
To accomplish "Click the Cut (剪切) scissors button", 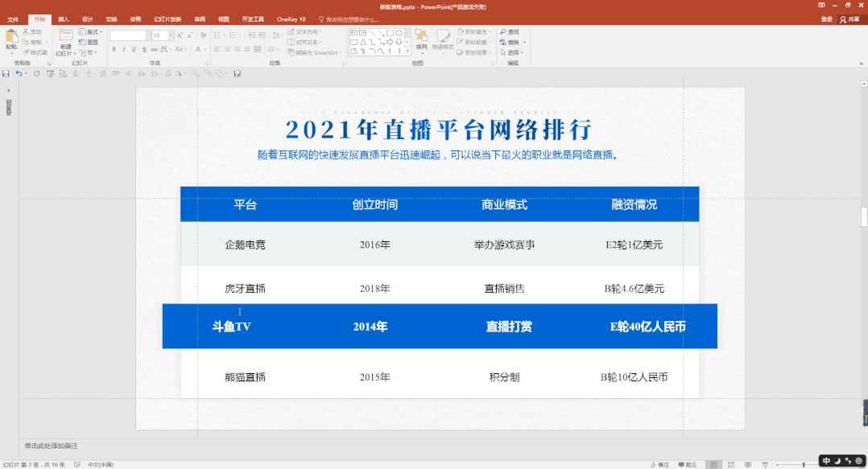I will (x=32, y=32).
